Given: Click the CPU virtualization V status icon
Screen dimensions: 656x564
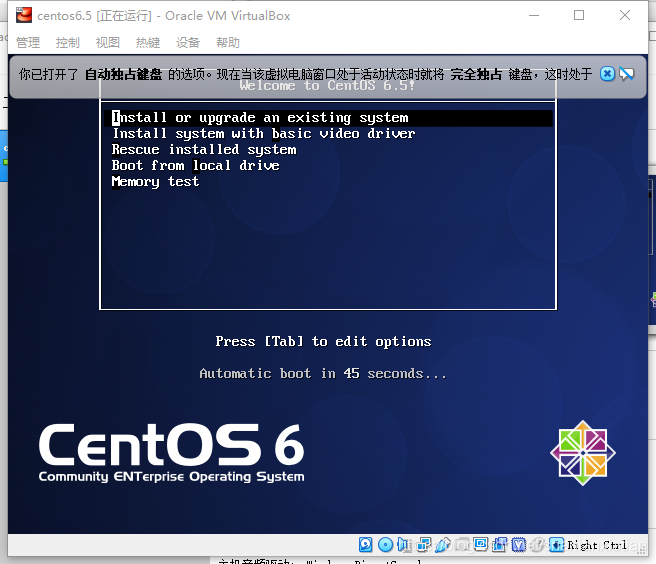Looking at the screenshot, I should [519, 545].
